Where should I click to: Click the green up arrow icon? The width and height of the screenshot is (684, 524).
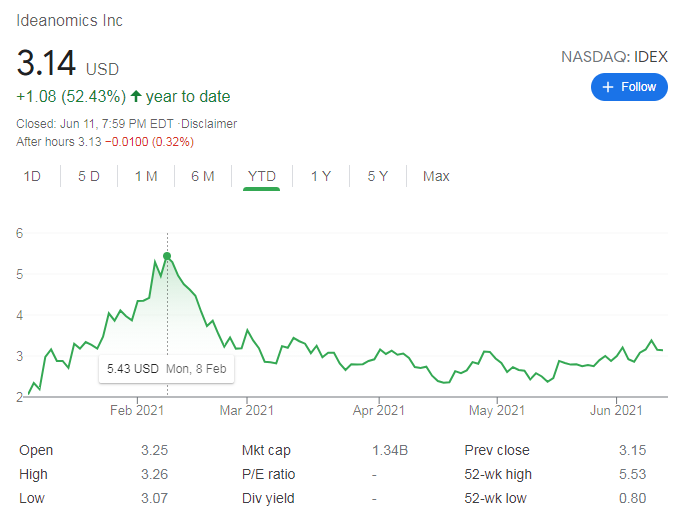(x=136, y=96)
